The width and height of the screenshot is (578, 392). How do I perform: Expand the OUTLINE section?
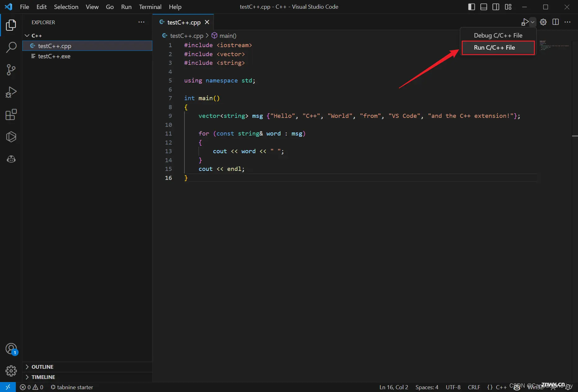tap(87, 367)
